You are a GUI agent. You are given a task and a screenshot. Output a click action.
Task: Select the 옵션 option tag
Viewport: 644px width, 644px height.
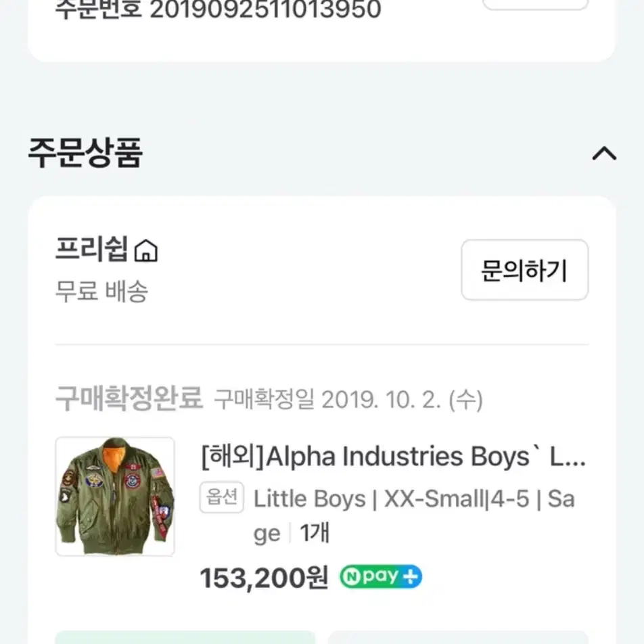pyautogui.click(x=222, y=498)
